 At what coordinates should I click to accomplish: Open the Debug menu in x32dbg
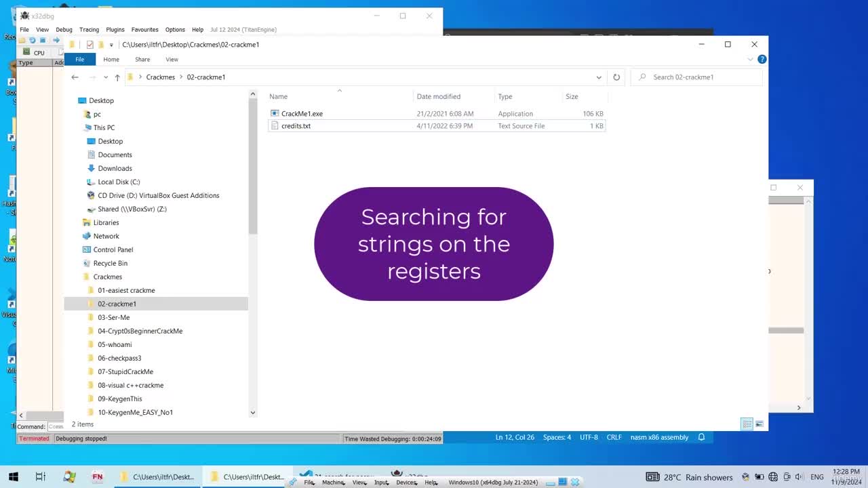tap(64, 30)
